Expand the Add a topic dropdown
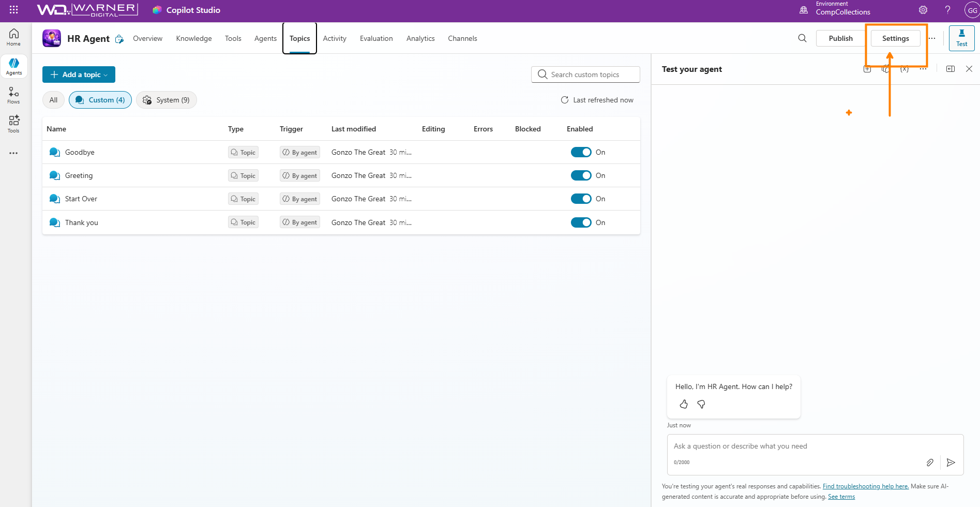The width and height of the screenshot is (980, 507). tap(79, 74)
